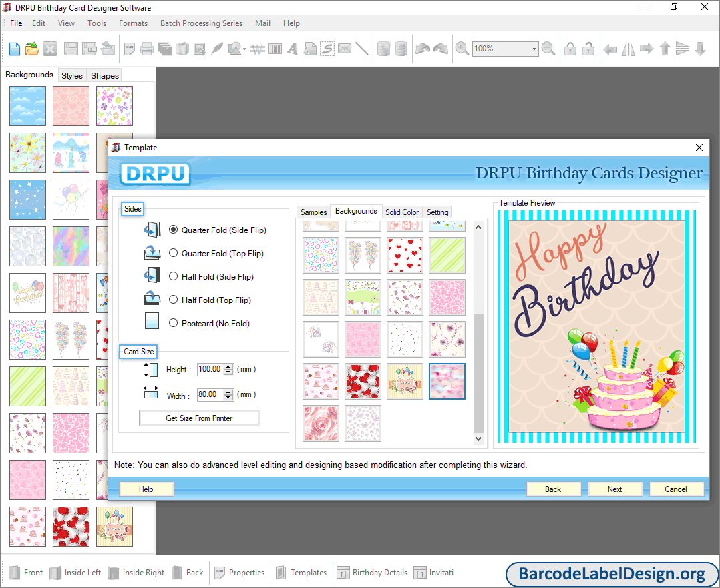The image size is (720, 588).
Task: Click the closed padlock Lock icon
Action: (x=570, y=49)
